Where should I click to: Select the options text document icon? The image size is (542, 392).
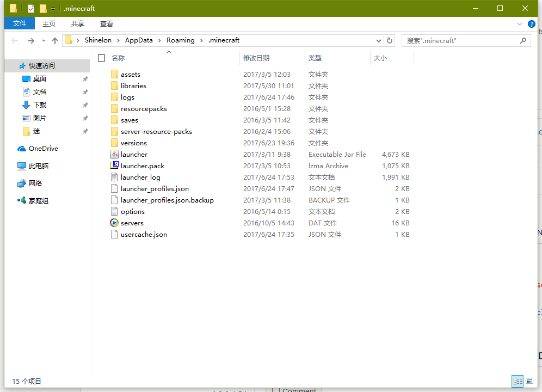click(114, 211)
